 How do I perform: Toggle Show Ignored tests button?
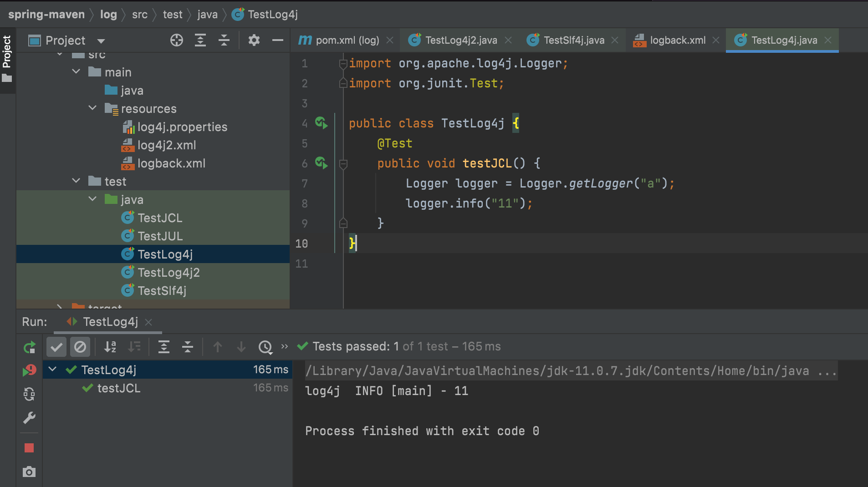[x=80, y=347]
